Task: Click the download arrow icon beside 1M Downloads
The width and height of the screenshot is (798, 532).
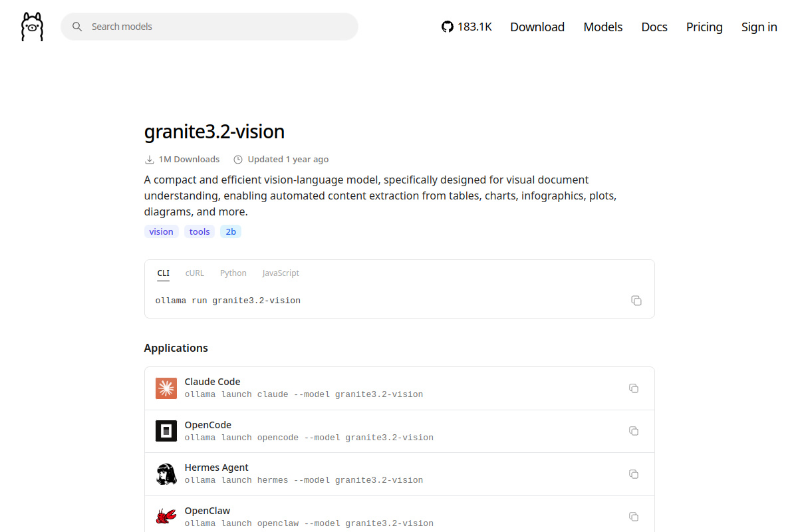Action: pyautogui.click(x=149, y=160)
